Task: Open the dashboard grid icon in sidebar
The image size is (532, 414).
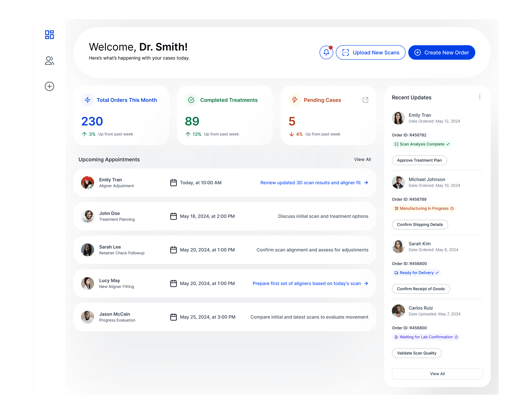Action: (49, 34)
